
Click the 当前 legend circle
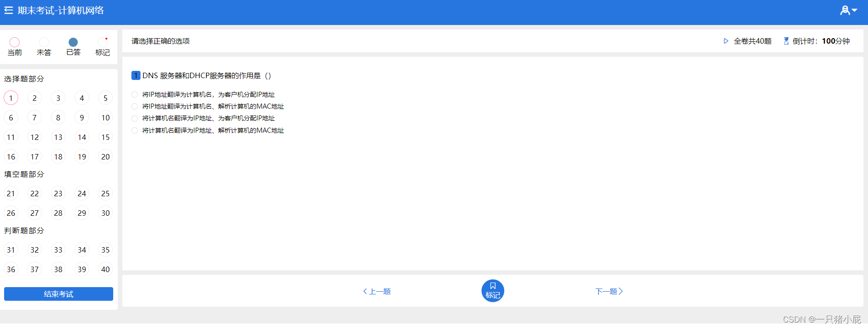15,42
